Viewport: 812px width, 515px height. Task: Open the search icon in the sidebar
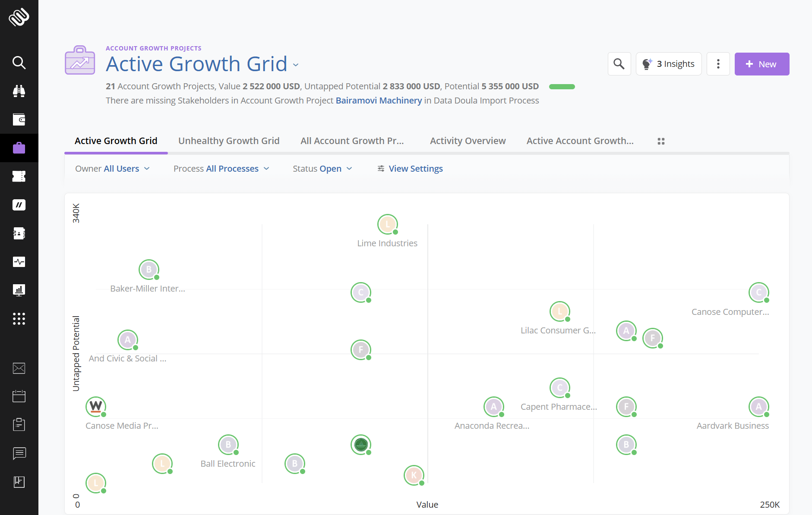click(19, 63)
